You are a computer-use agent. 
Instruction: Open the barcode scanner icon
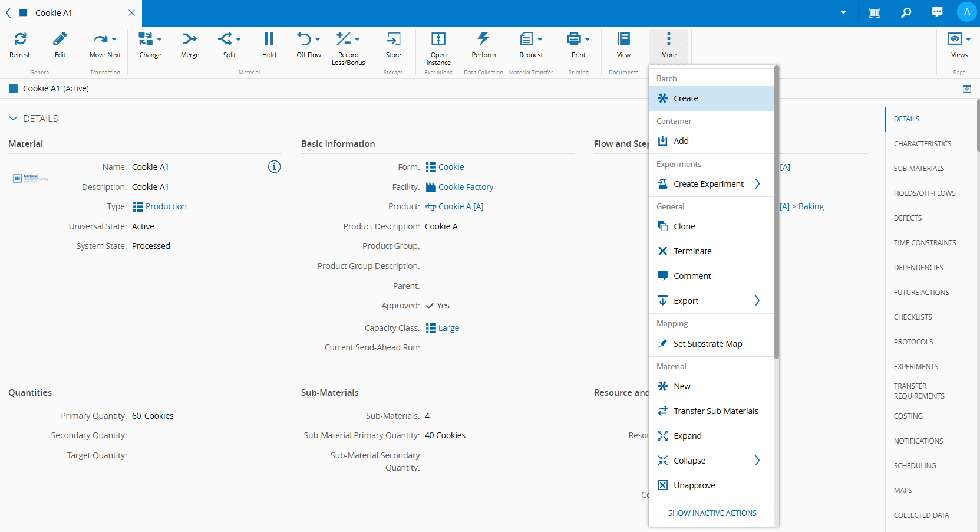(875, 12)
